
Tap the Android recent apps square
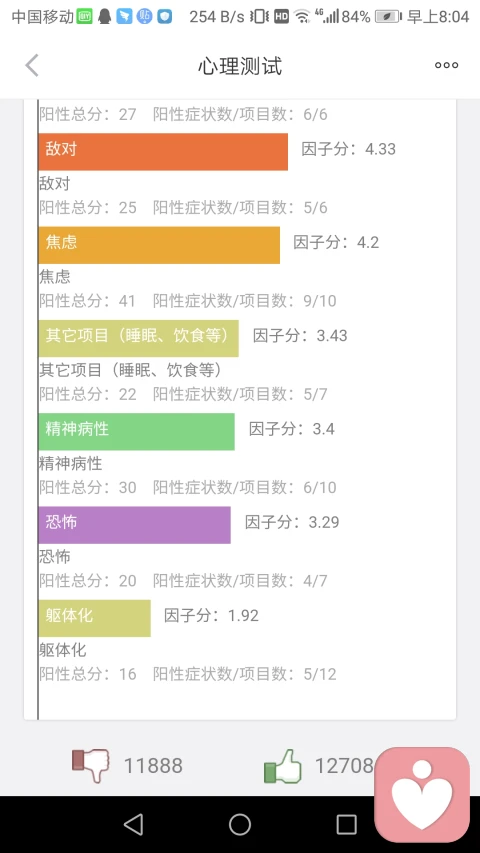346,825
